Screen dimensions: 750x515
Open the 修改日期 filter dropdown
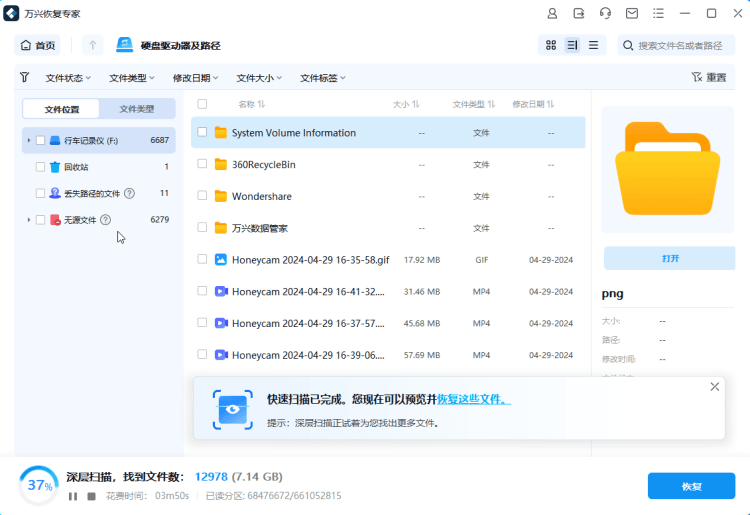tap(195, 78)
